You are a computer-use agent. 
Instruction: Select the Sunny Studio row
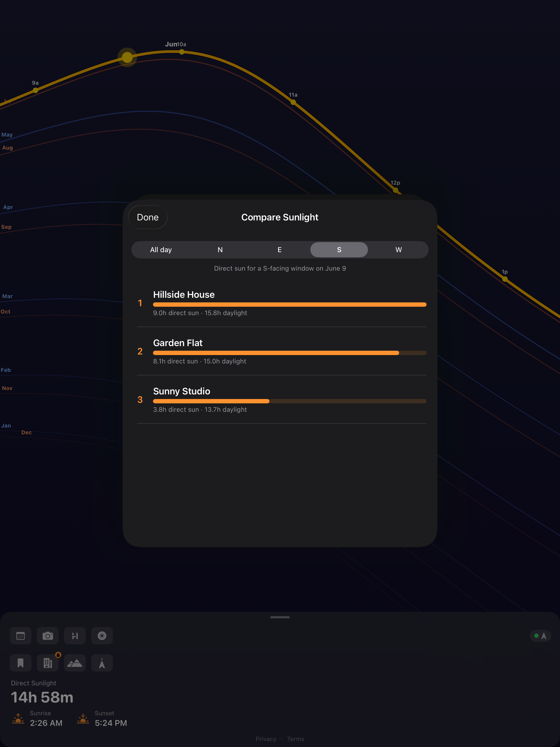pyautogui.click(x=282, y=400)
